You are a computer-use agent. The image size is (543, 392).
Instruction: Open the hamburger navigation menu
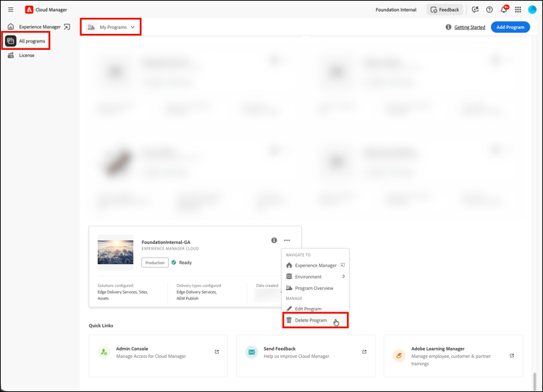[x=11, y=9]
